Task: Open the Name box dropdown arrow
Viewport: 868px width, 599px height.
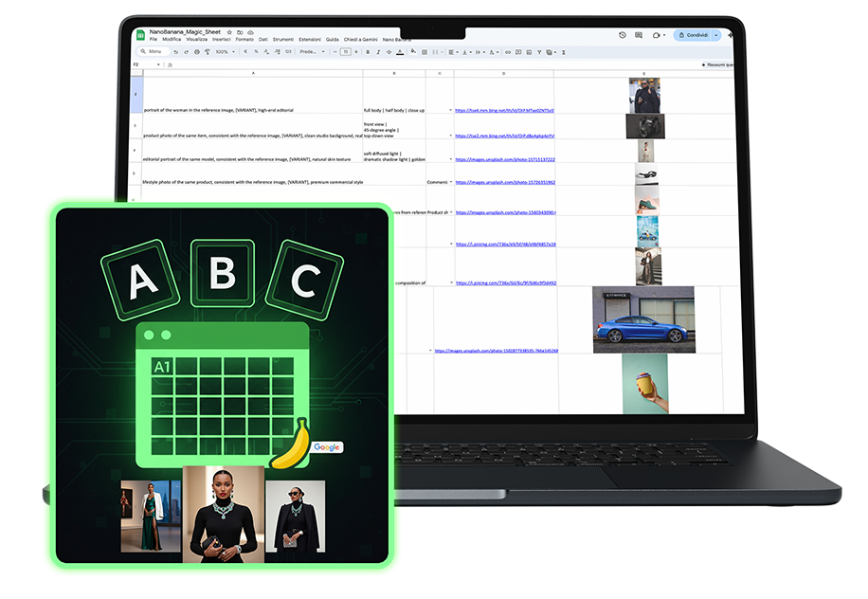Action: (158, 64)
